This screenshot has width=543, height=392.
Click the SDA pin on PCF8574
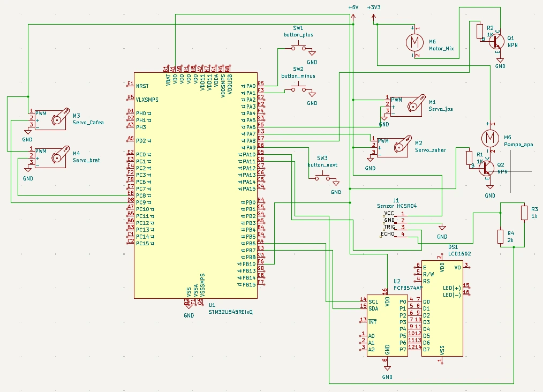click(x=373, y=308)
